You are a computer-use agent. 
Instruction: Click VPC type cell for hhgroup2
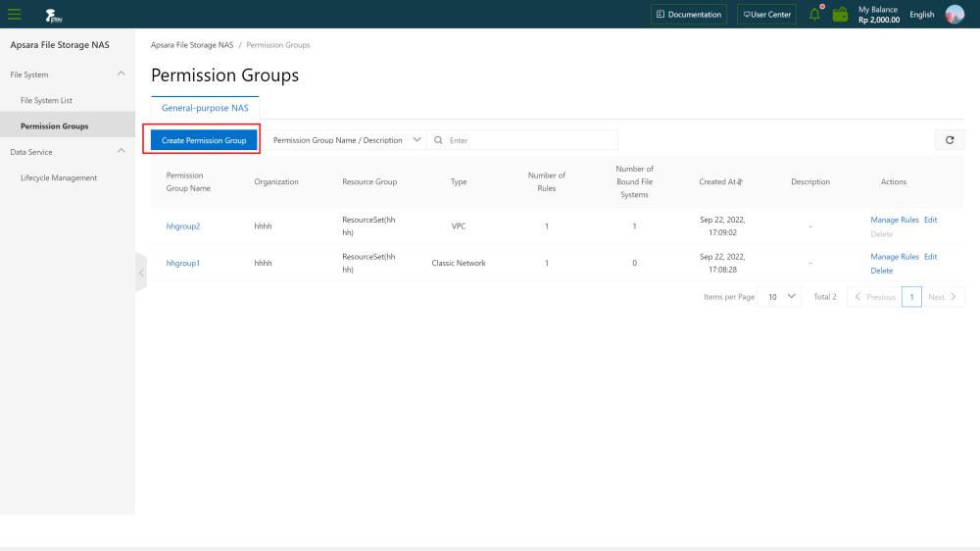coord(459,225)
